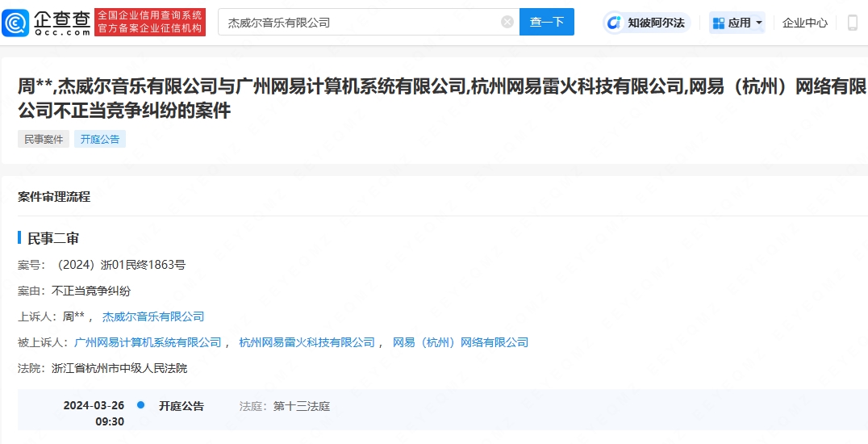Screen dimensions: 868x444
Task: Open 杭州网易雷火科技有限公司 link
Action: pos(307,342)
